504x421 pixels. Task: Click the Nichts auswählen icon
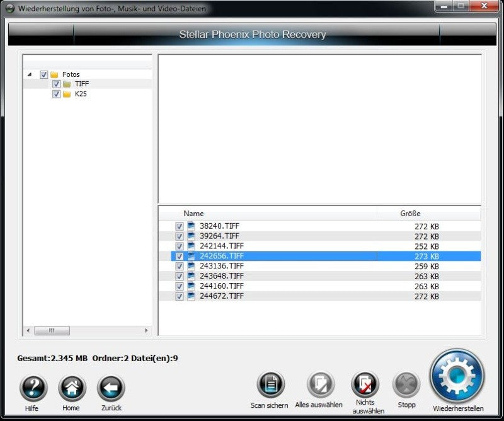(365, 384)
